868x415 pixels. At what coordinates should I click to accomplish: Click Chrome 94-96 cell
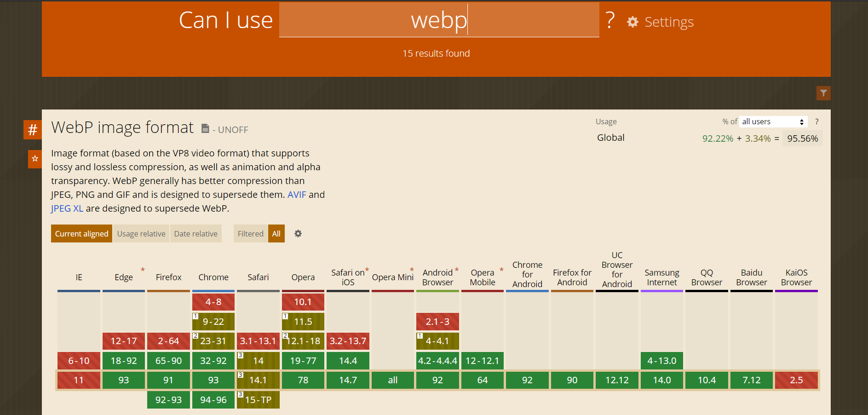213,400
